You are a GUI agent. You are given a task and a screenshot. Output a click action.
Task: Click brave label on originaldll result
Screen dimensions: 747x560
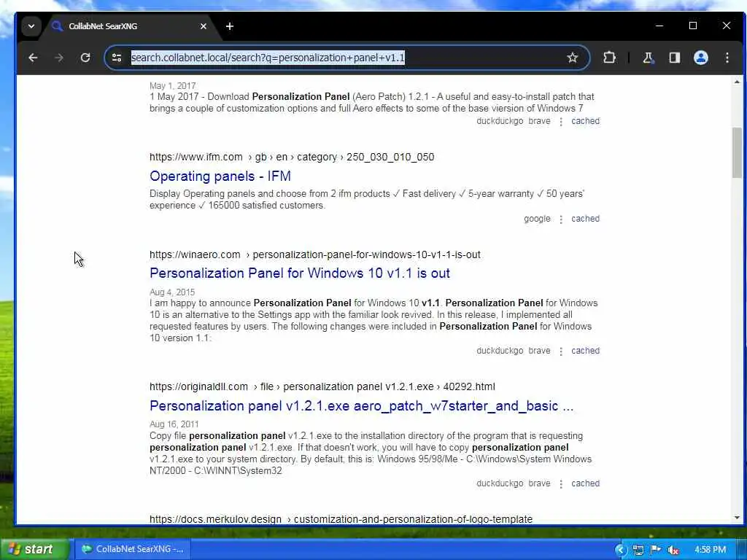tap(539, 483)
